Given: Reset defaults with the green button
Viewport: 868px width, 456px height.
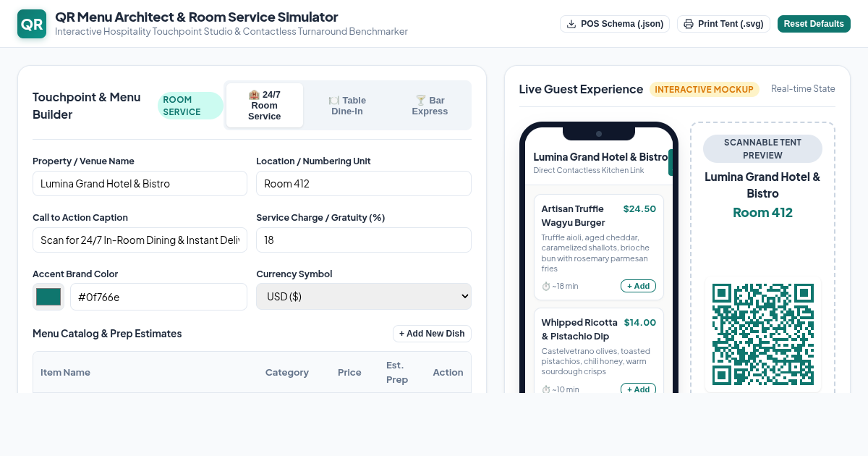Looking at the screenshot, I should 814,24.
